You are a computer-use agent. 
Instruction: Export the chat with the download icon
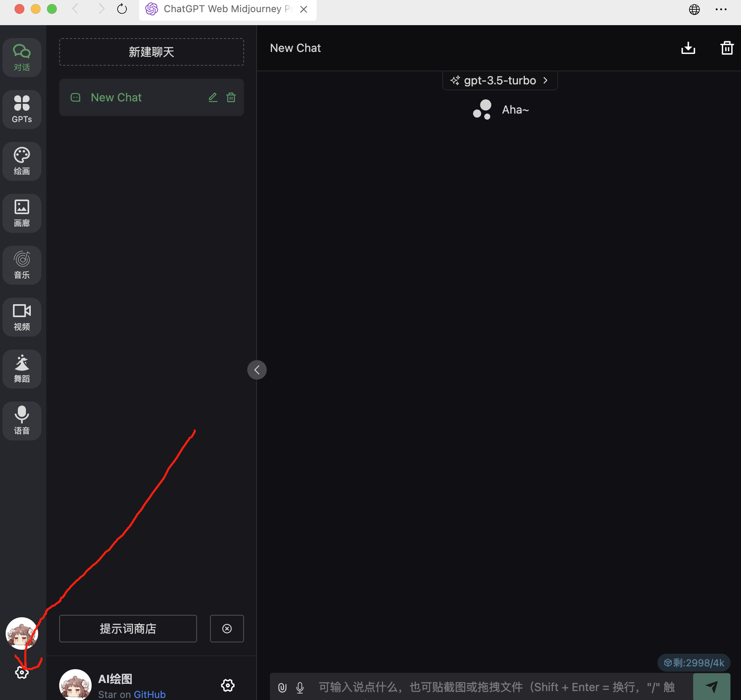point(688,48)
